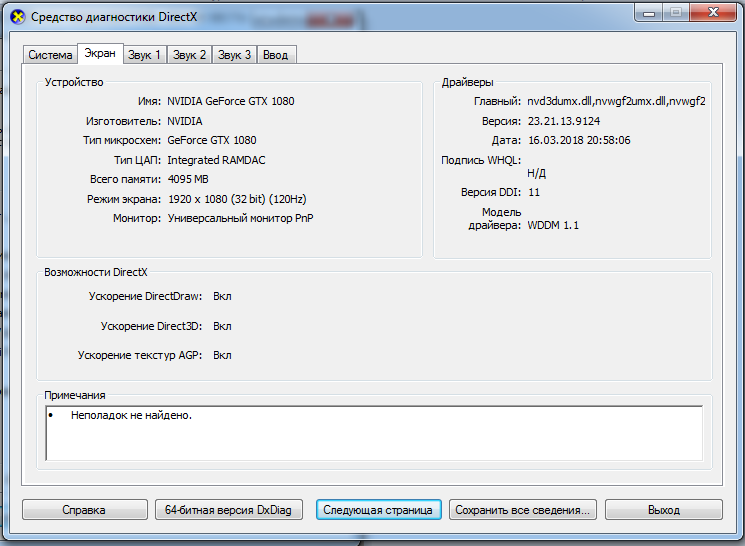Viewport: 745px width, 546px height.
Task: Go to Следующая страница
Action: 378,510
